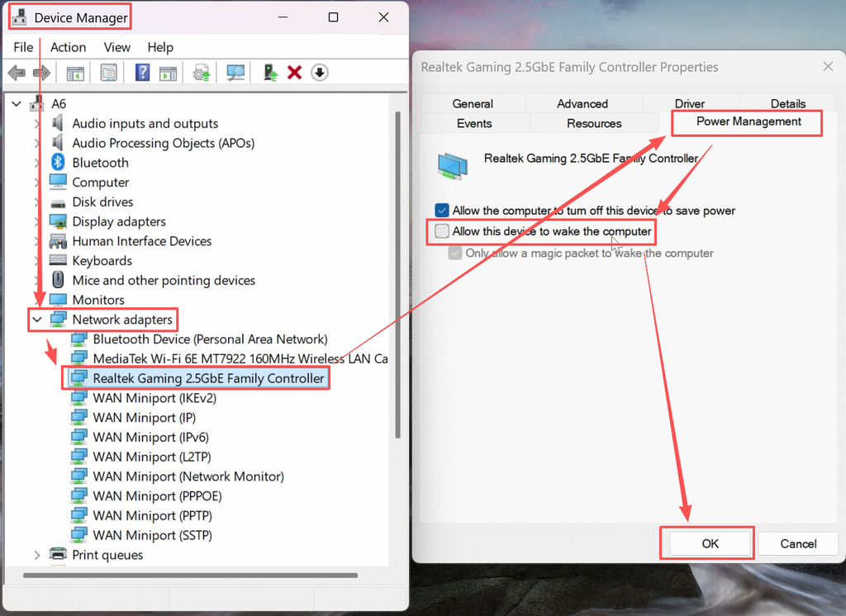This screenshot has height=616, width=846.
Task: Select WAN Miniport (Network Monitor)
Action: coord(188,476)
